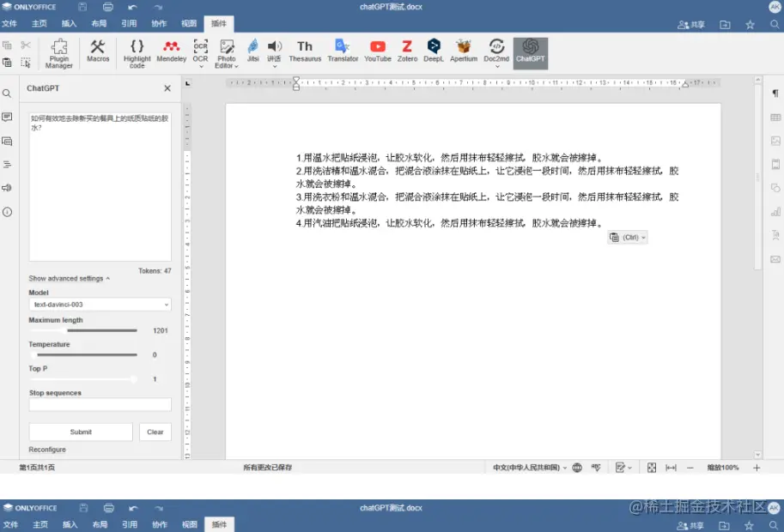
Task: Open the About info icon in sidebar
Action: tap(7, 212)
